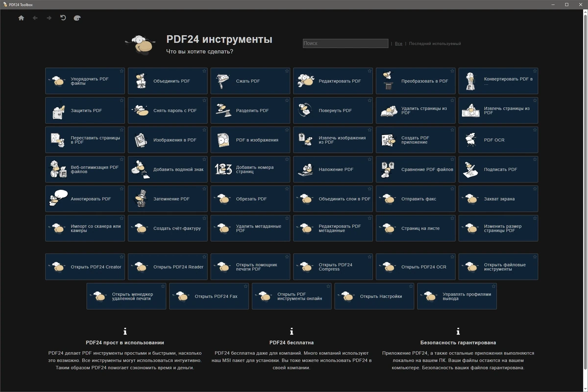
Task: Open the Изображения в PDF icon
Action: click(141, 140)
